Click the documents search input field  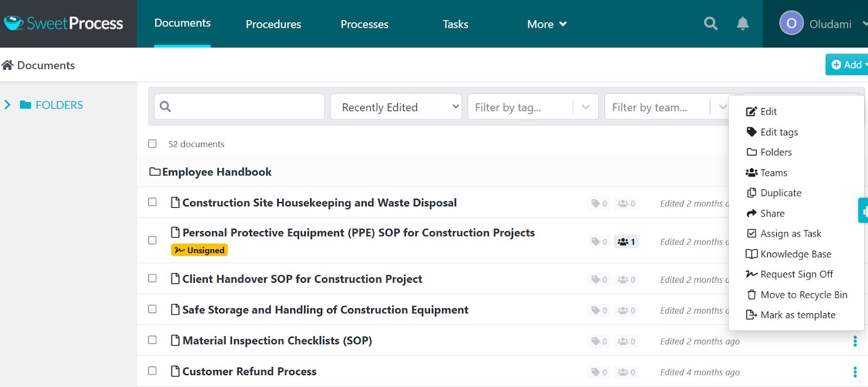pyautogui.click(x=239, y=106)
